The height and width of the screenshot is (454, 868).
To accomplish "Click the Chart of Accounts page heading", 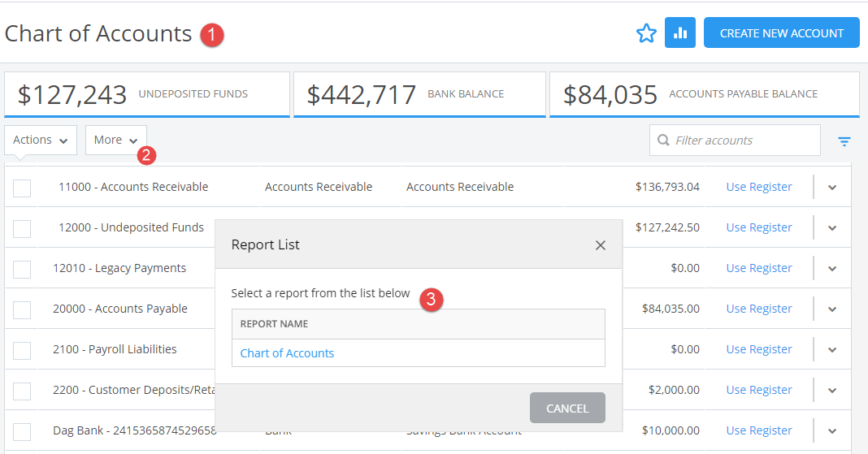I will (x=98, y=34).
